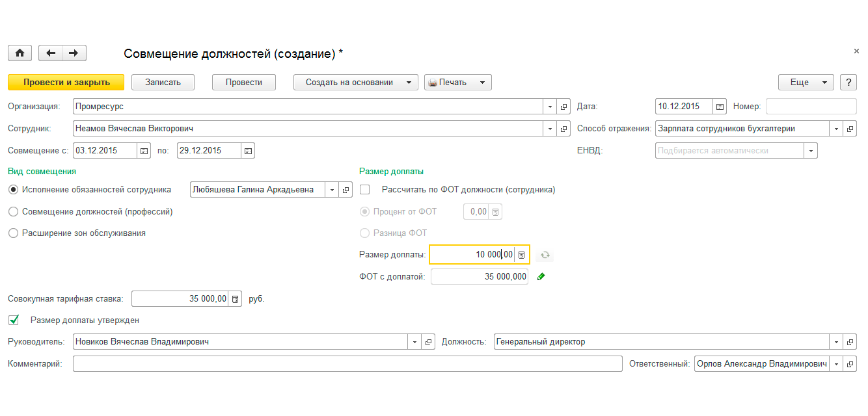This screenshot has width=868, height=416.
Task: Go forward using the right arrow
Action: tap(74, 53)
